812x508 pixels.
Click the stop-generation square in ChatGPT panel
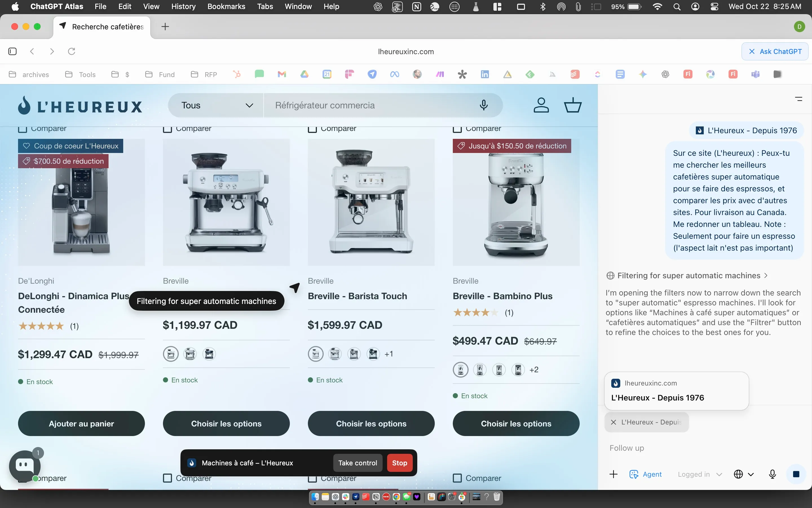coord(796,474)
